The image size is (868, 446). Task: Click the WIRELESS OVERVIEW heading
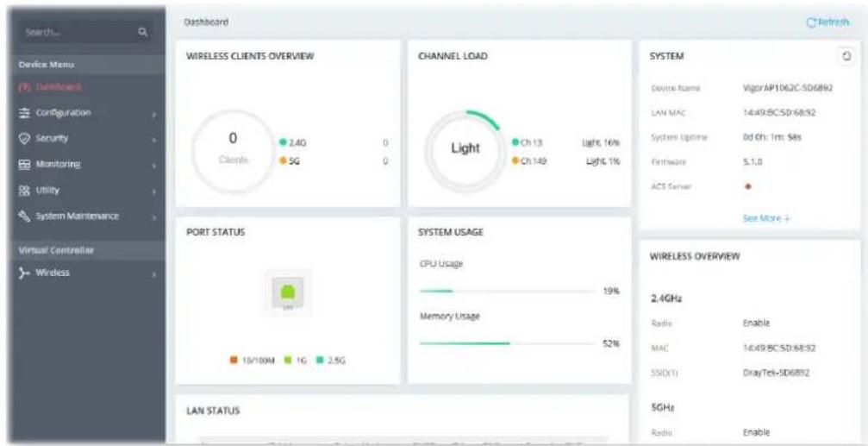click(x=696, y=256)
